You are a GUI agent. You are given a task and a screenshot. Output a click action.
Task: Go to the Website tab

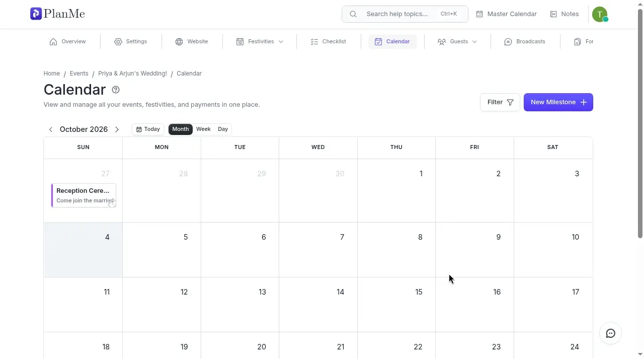click(x=192, y=42)
